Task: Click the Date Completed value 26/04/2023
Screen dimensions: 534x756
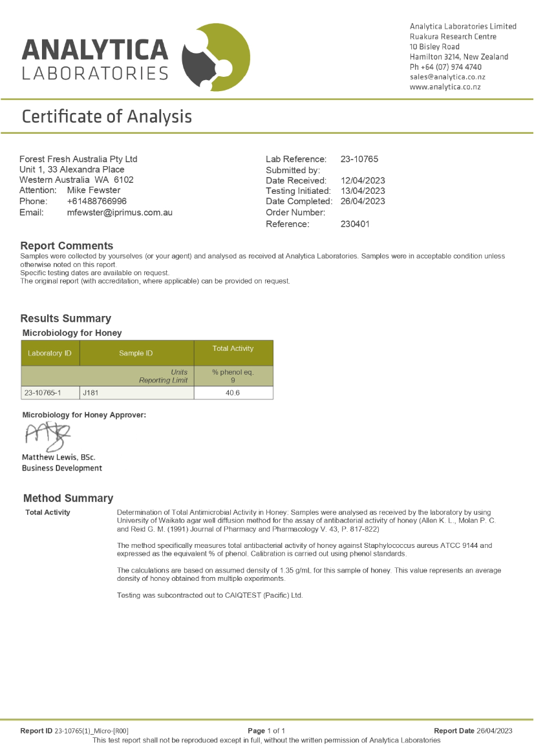Action: click(363, 202)
